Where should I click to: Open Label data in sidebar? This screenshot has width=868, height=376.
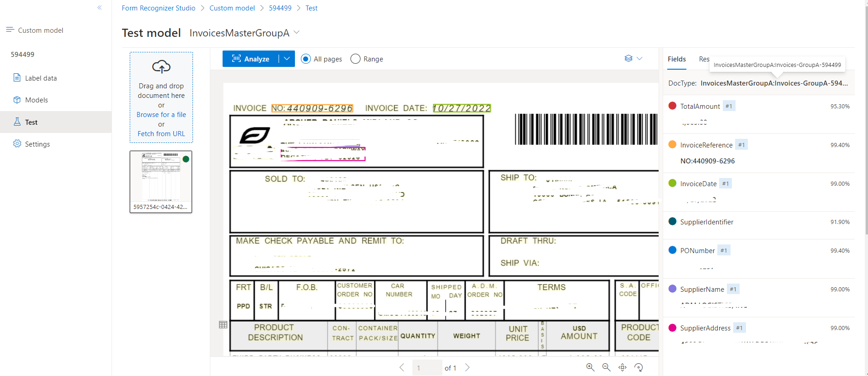(x=56, y=78)
